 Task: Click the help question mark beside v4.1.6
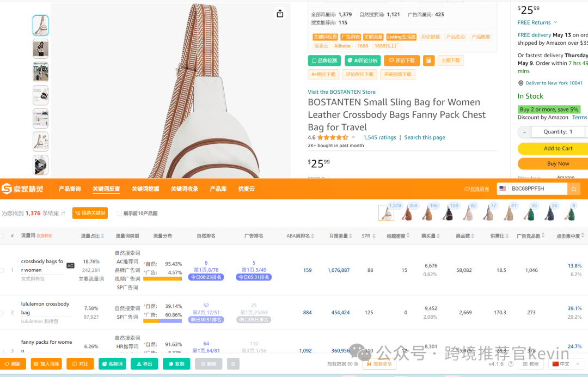coord(510,364)
